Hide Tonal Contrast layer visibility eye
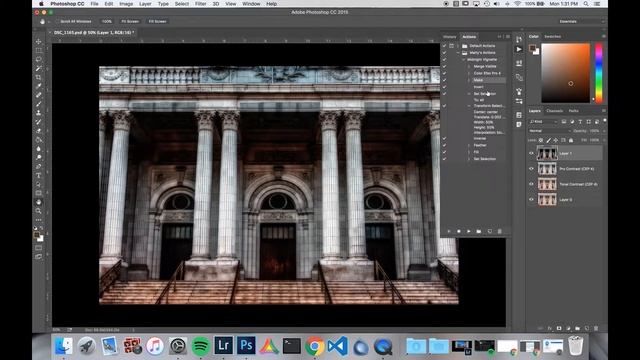640x360 pixels. pos(531,184)
